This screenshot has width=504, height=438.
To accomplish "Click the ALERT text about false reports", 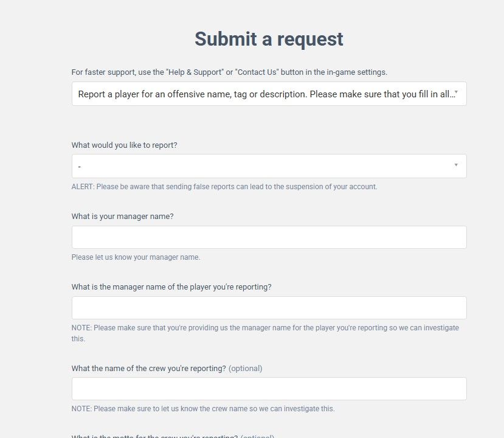I will pos(224,187).
